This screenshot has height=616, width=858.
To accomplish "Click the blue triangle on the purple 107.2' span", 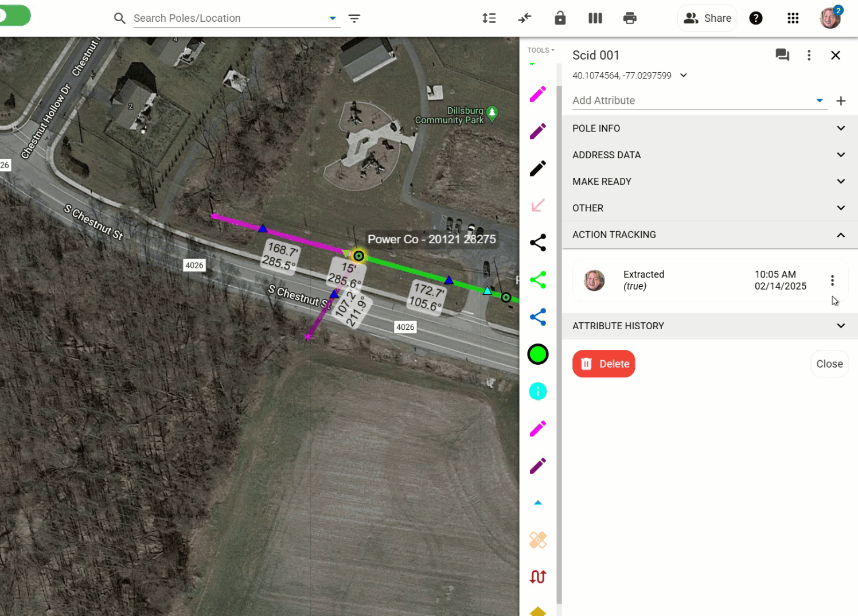I will click(x=334, y=294).
